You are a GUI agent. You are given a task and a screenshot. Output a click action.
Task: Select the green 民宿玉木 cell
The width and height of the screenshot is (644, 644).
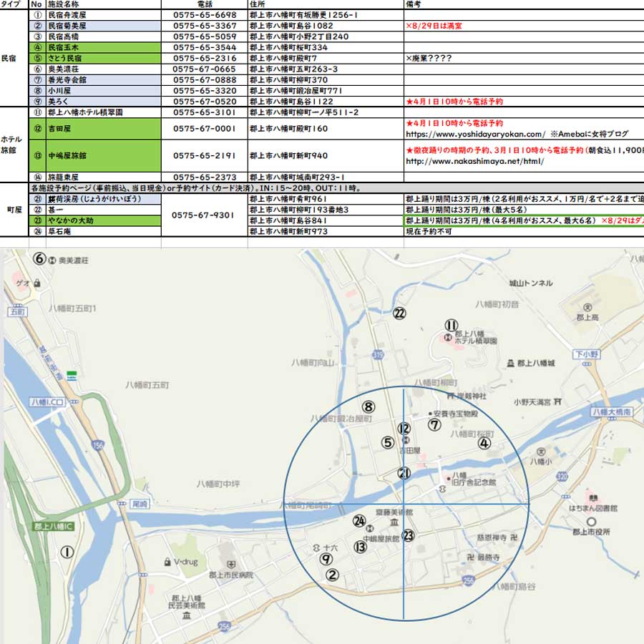(x=104, y=48)
